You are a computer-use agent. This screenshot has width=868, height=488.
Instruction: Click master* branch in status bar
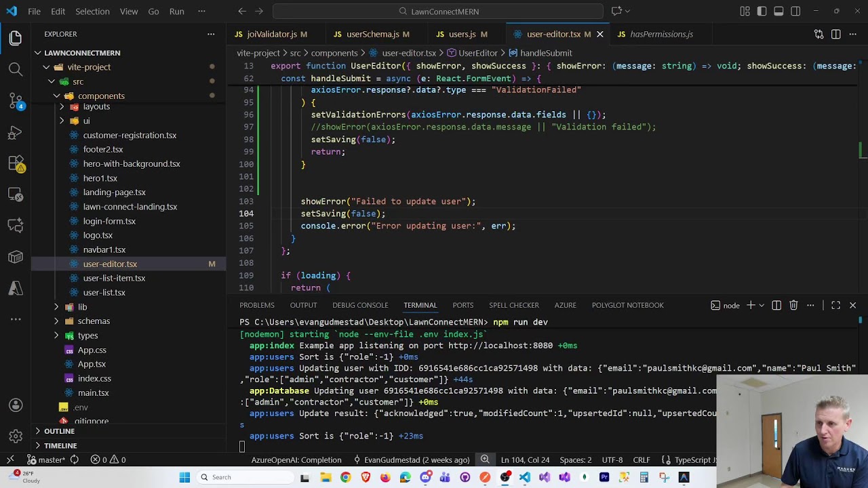[46, 460]
